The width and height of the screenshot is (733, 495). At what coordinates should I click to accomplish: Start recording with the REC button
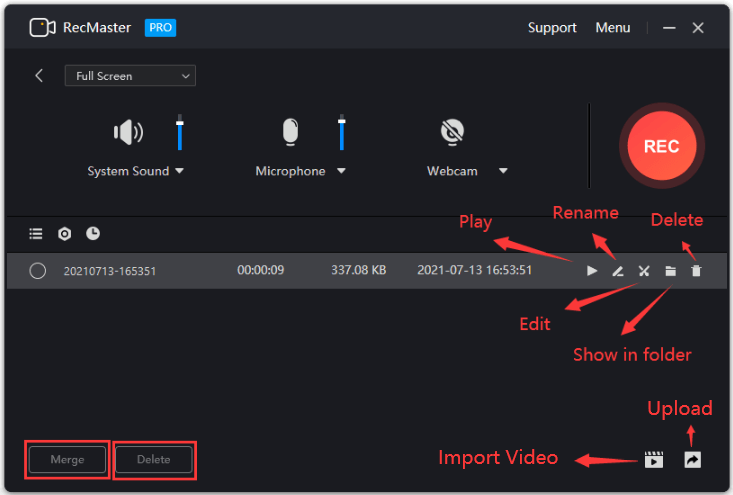coord(661,146)
